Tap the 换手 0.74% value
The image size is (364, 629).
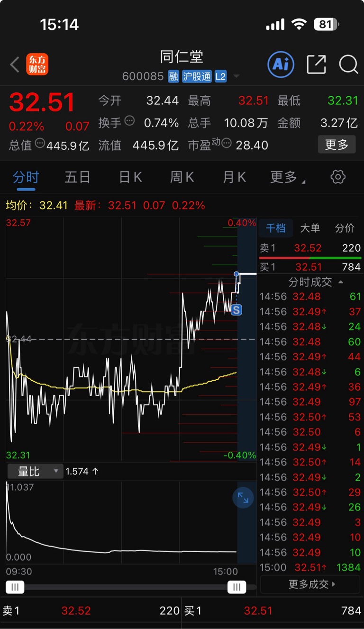pos(162,123)
